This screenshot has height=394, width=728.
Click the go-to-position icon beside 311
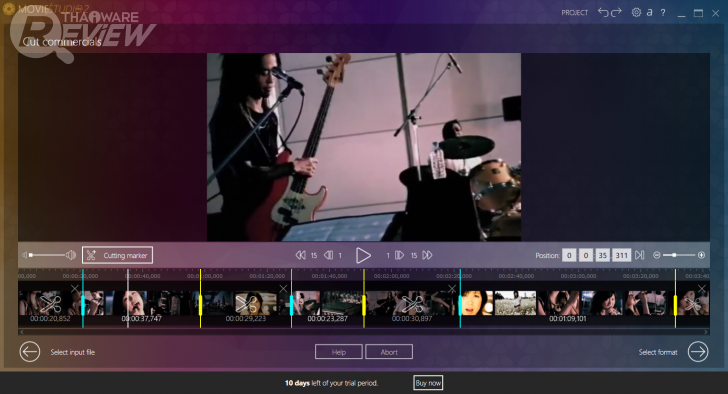[x=639, y=255]
